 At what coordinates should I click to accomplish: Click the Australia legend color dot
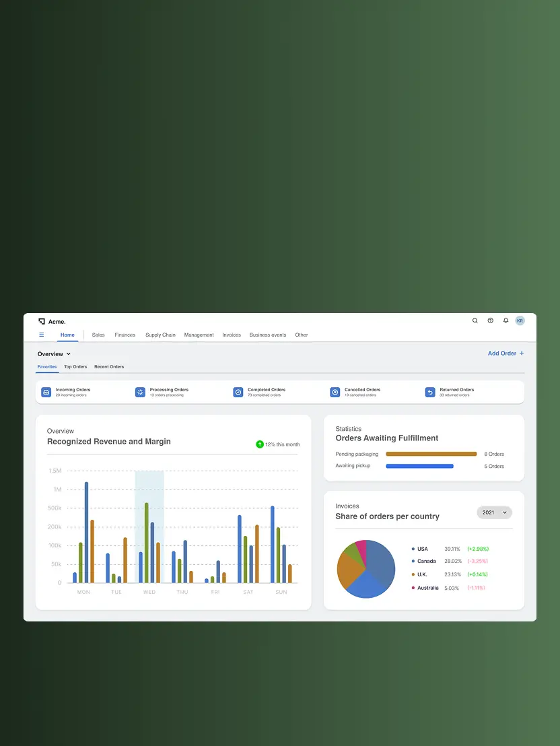413,588
